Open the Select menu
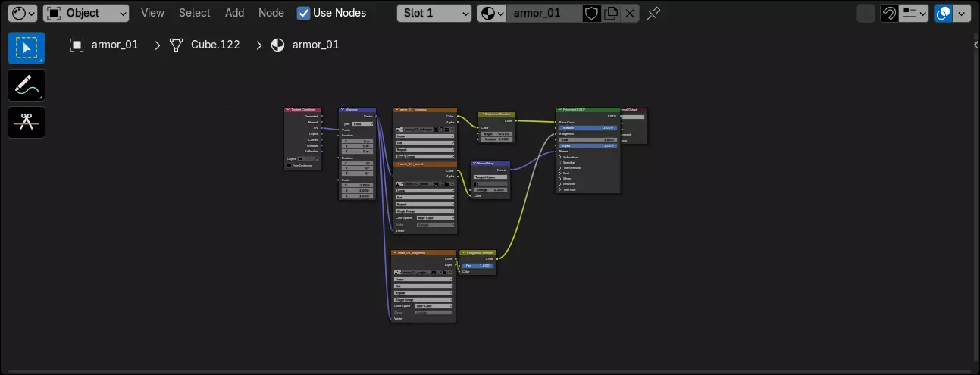The width and height of the screenshot is (980, 375). point(195,13)
